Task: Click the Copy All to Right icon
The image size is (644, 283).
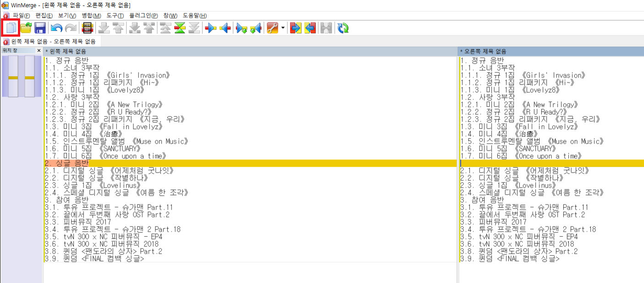Action: pyautogui.click(x=296, y=28)
